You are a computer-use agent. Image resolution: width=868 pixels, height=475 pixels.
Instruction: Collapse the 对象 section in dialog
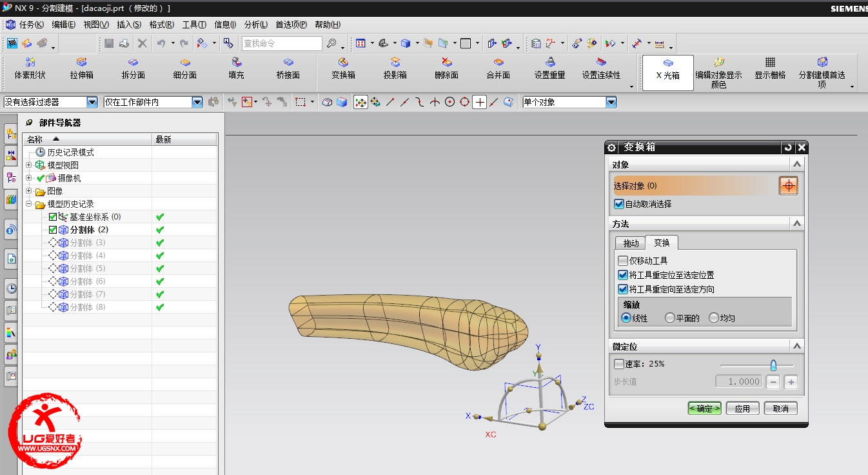click(x=798, y=165)
